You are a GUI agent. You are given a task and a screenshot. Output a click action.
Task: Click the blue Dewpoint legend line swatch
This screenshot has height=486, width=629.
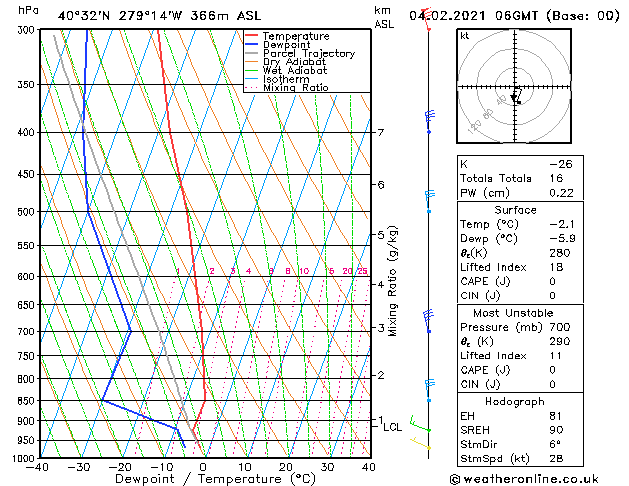[x=252, y=44]
